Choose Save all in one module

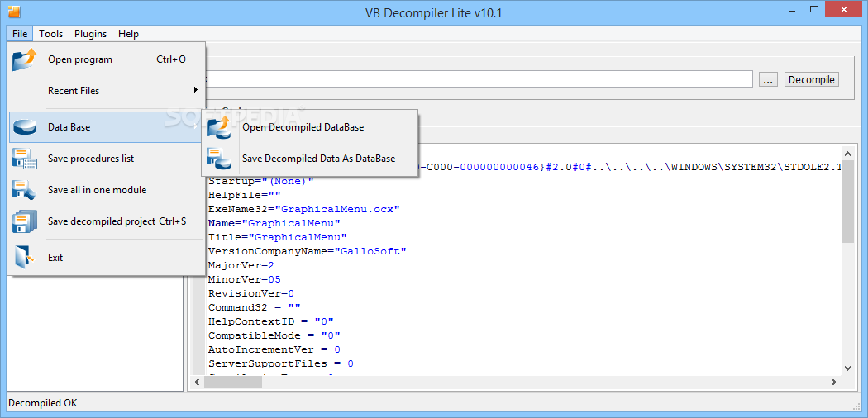point(107,190)
